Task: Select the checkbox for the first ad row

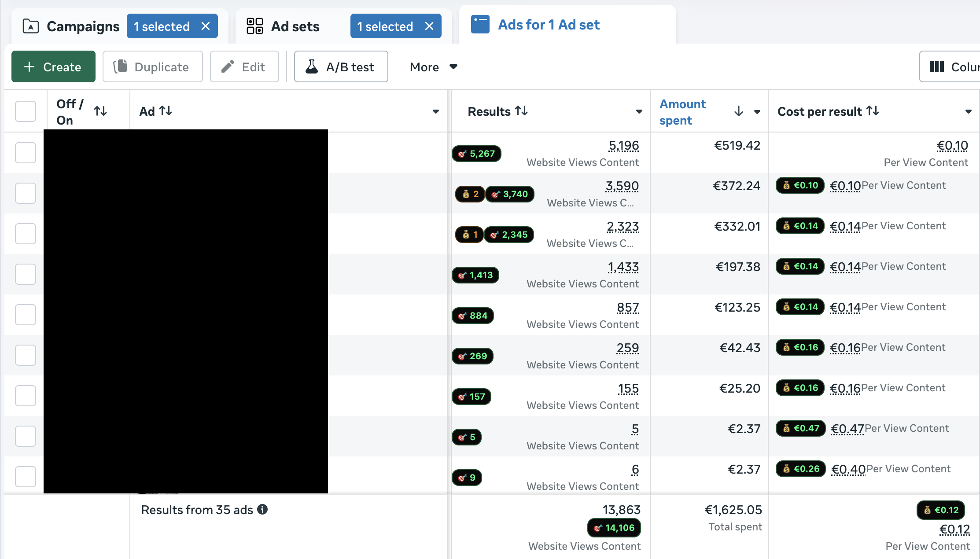Action: (x=25, y=153)
